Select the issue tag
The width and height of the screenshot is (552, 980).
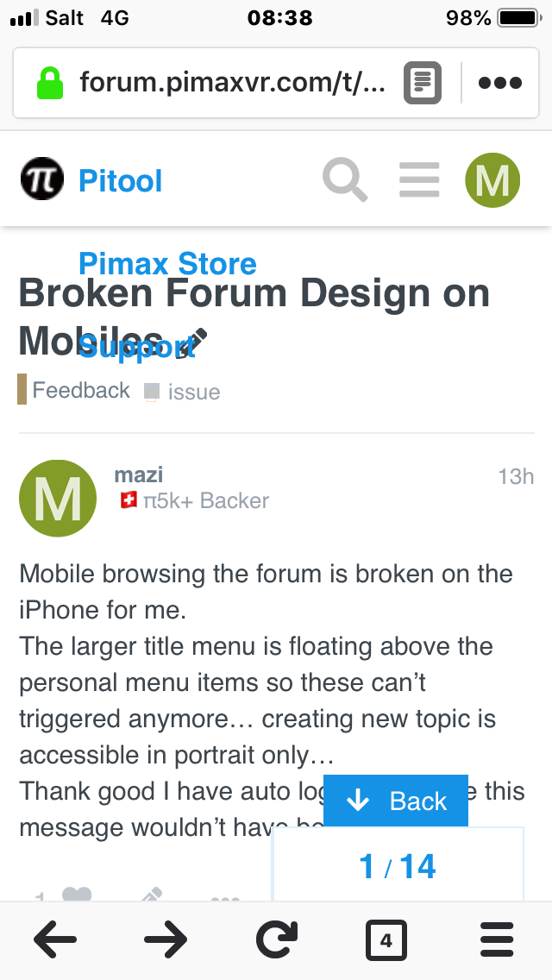coord(193,392)
